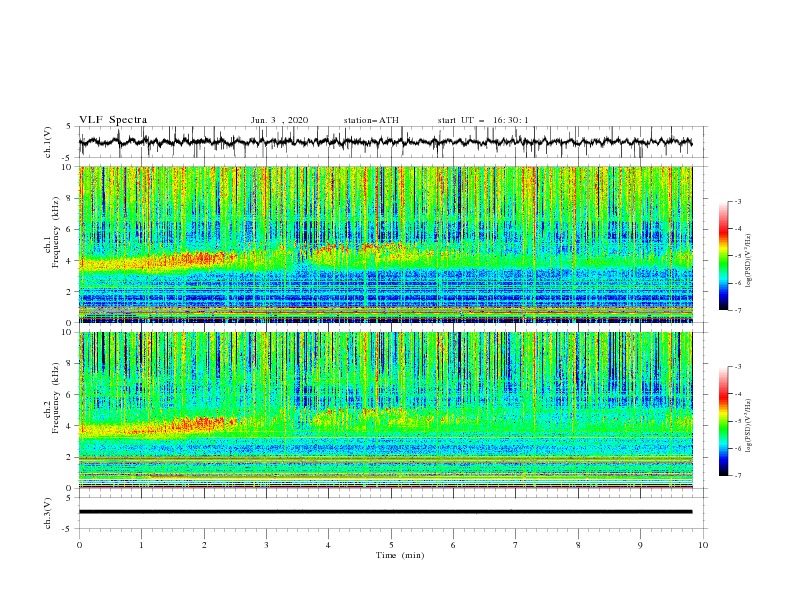Click time axis tick label "5"
Screen dimensions: 792x612
tap(391, 545)
